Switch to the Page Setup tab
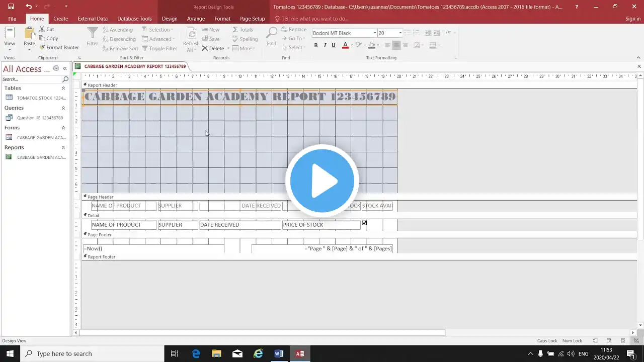Image resolution: width=644 pixels, height=362 pixels. [253, 19]
